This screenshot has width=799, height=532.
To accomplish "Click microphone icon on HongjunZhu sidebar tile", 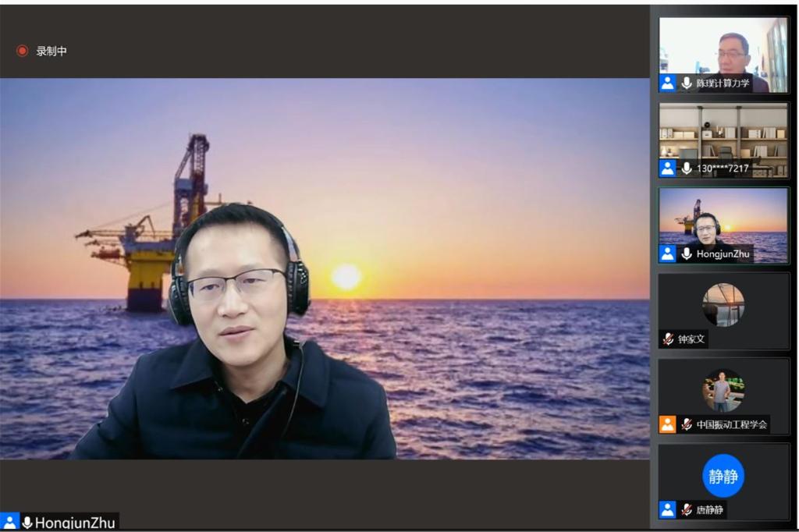I will [x=687, y=254].
